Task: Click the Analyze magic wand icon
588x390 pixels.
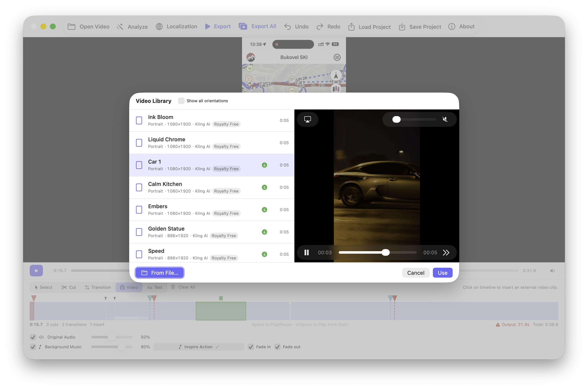Action: 120,27
